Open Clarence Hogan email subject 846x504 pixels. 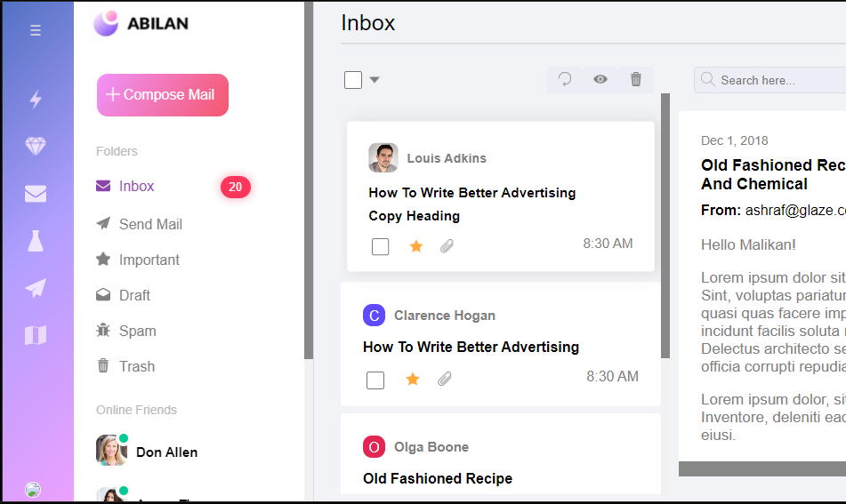[471, 347]
